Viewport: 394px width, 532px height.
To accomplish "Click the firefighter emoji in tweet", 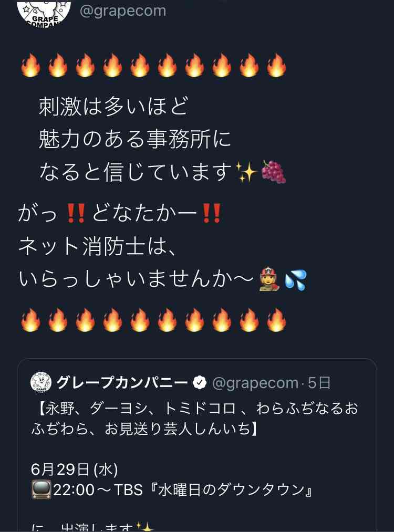I will point(269,279).
